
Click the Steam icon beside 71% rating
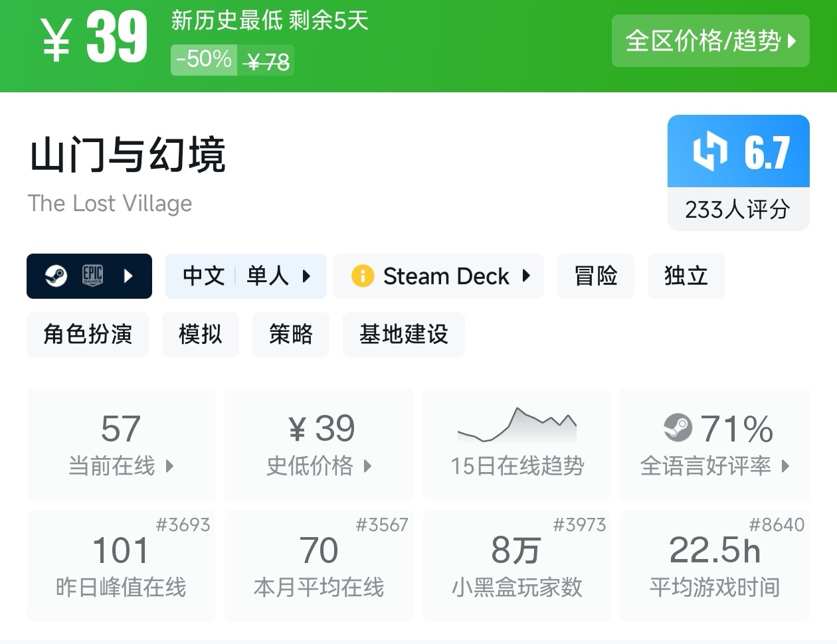tap(678, 428)
